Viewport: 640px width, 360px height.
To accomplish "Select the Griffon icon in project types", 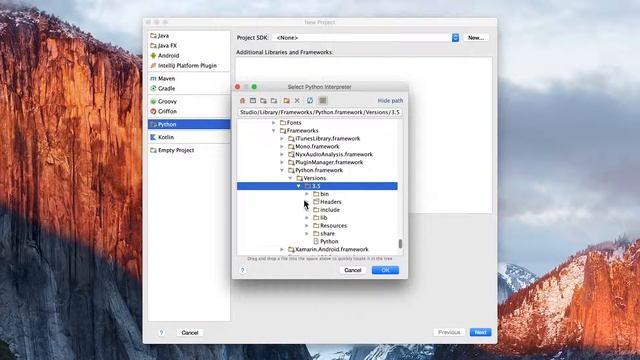I will [153, 111].
